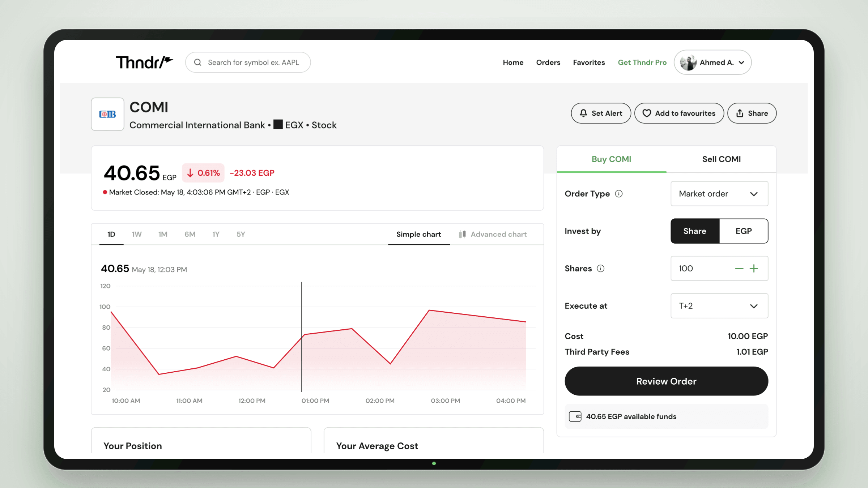Image resolution: width=868 pixels, height=488 pixels.
Task: Click the COMI ticker title
Action: [x=149, y=107]
